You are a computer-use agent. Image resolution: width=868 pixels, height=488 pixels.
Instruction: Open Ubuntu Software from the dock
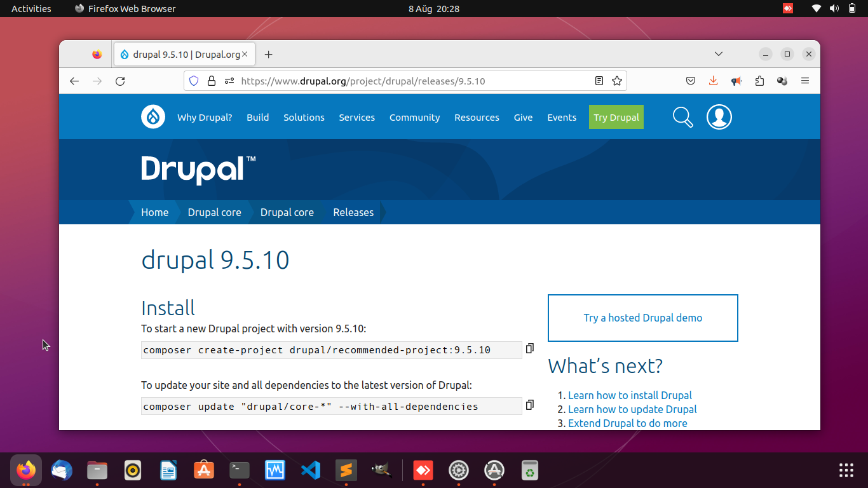(204, 470)
